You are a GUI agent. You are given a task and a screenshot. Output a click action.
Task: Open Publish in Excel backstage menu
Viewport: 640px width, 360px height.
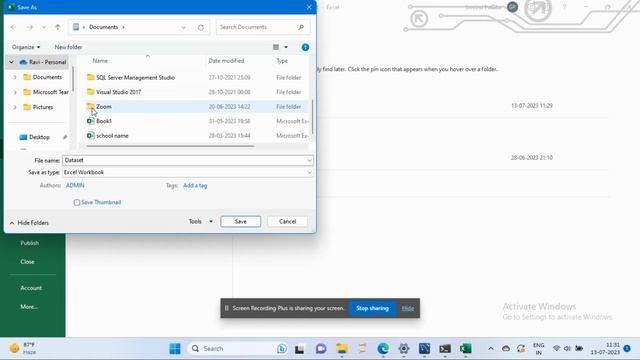pos(30,243)
